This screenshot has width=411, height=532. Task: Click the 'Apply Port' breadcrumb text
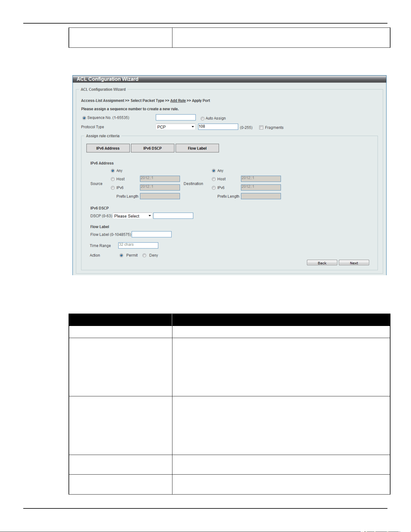point(201,101)
